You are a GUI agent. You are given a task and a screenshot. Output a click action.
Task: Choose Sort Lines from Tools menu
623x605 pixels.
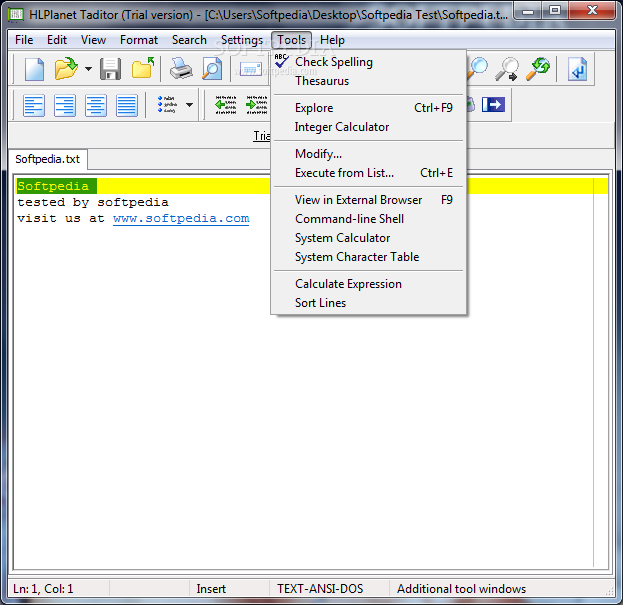[368, 303]
